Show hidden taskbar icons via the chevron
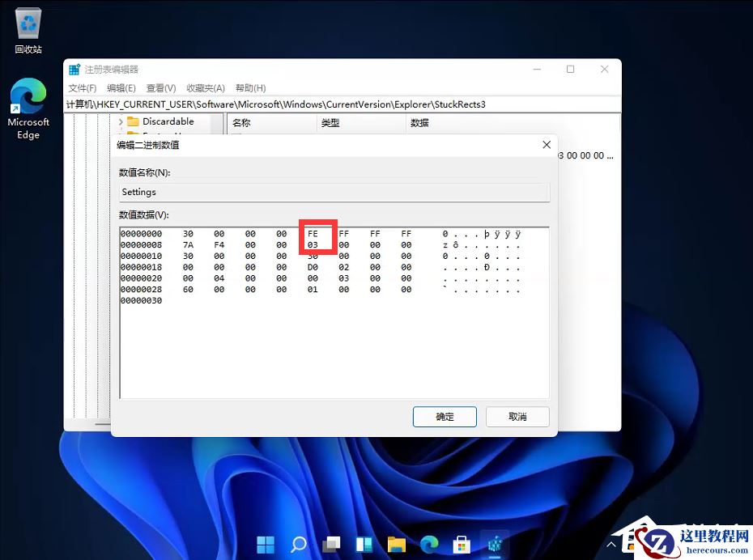Screen dimensions: 753x560 click(x=610, y=545)
